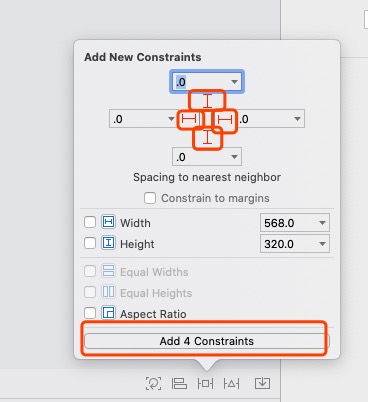
Task: Check the Width constraint checkbox
Action: click(90, 222)
